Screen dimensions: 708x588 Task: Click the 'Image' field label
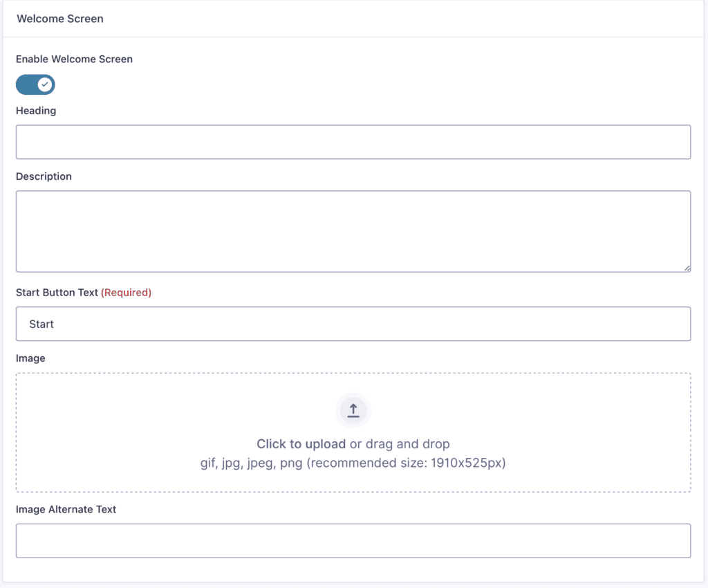point(30,358)
